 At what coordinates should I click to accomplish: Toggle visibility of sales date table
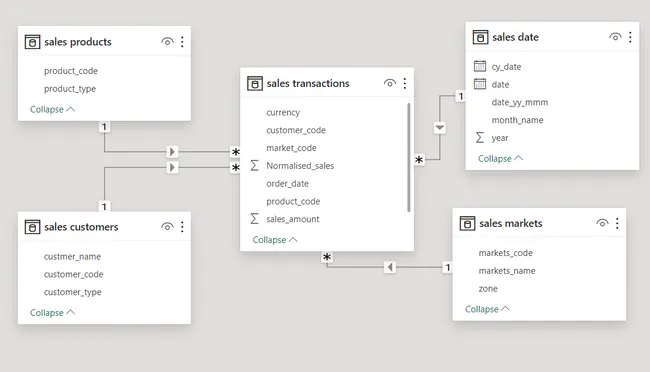click(x=615, y=37)
